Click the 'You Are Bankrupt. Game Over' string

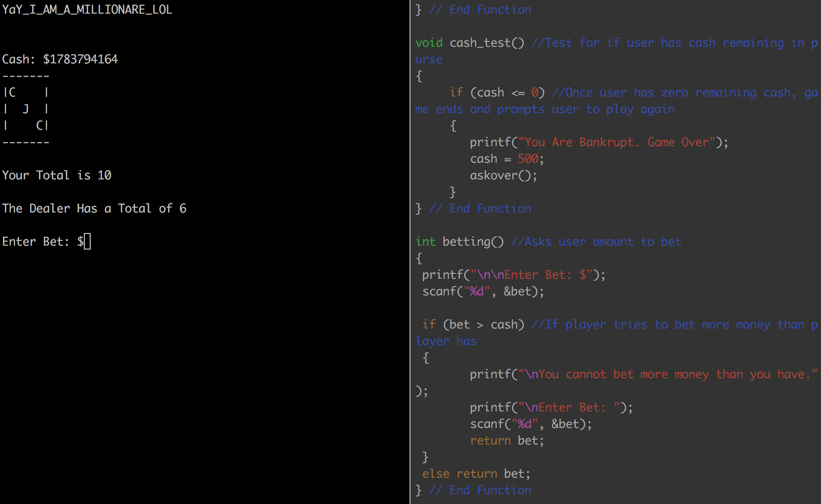pos(617,142)
